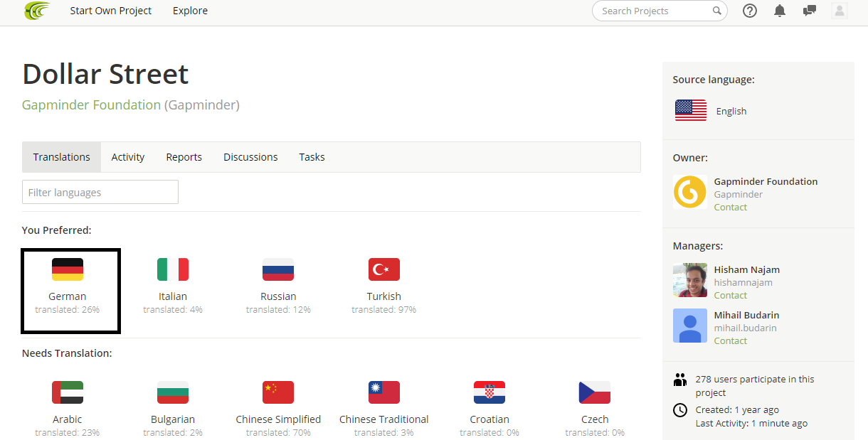Open the Chinese Traditional name link

pos(384,419)
